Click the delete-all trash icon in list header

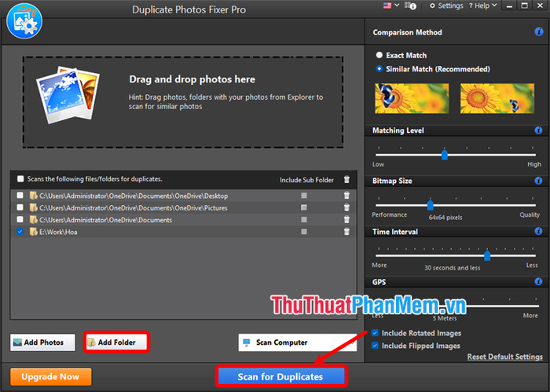tap(346, 180)
